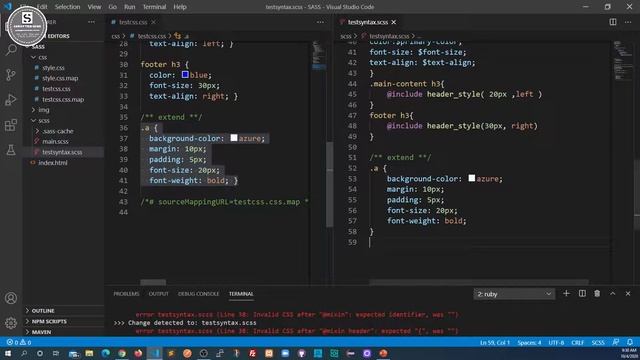Image resolution: width=640 pixels, height=360 pixels.
Task: Click the blue color swatch on line 31
Action: [185, 75]
